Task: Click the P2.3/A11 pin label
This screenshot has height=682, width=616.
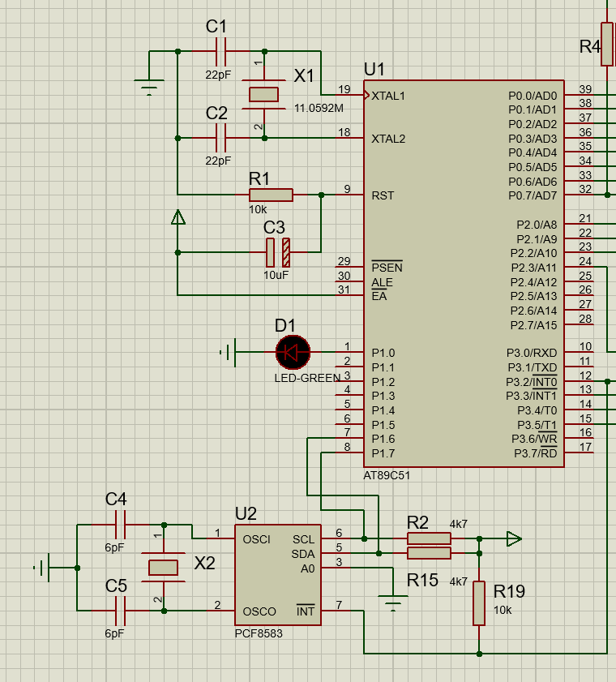Action: pyautogui.click(x=534, y=268)
